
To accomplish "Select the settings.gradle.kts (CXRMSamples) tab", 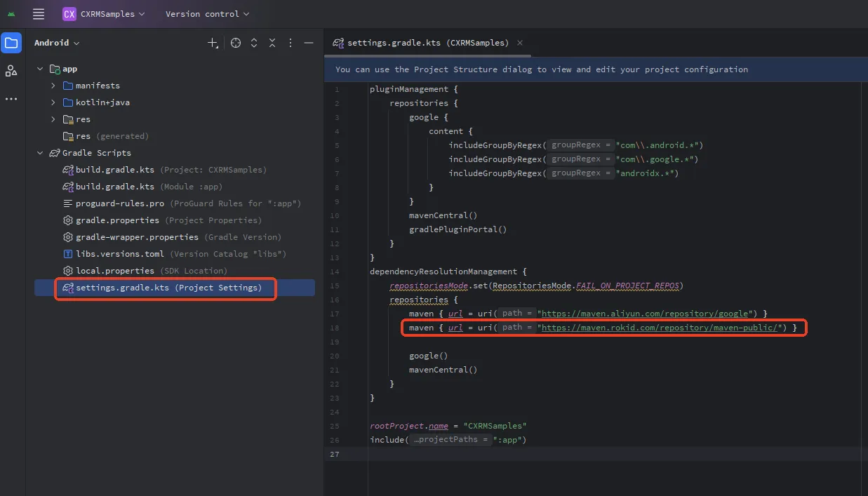I will (x=428, y=43).
